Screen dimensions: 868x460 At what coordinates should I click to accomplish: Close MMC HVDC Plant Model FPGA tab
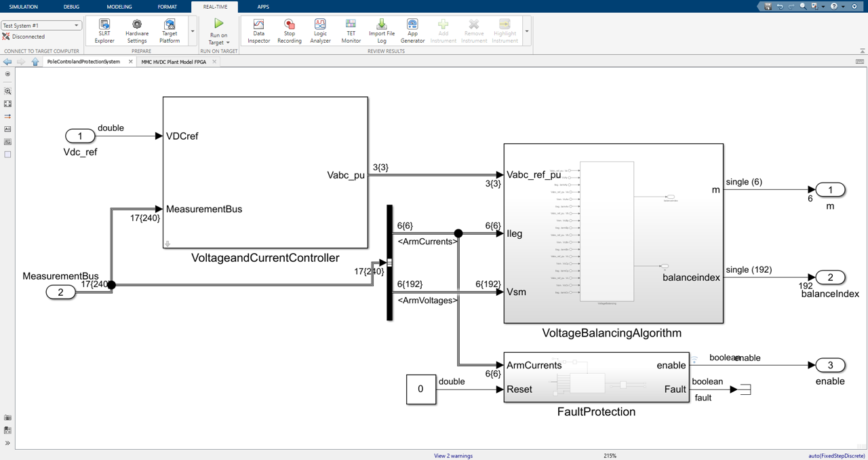(x=214, y=62)
